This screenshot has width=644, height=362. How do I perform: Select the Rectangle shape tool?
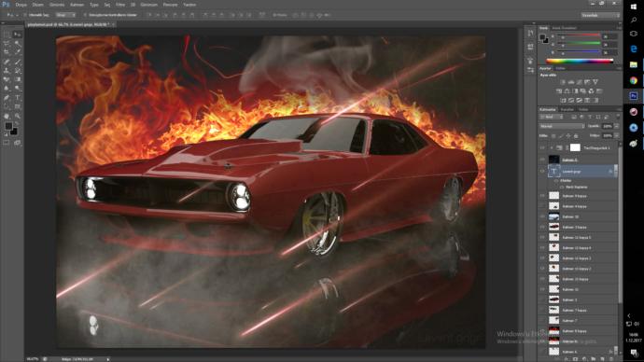[x=18, y=105]
